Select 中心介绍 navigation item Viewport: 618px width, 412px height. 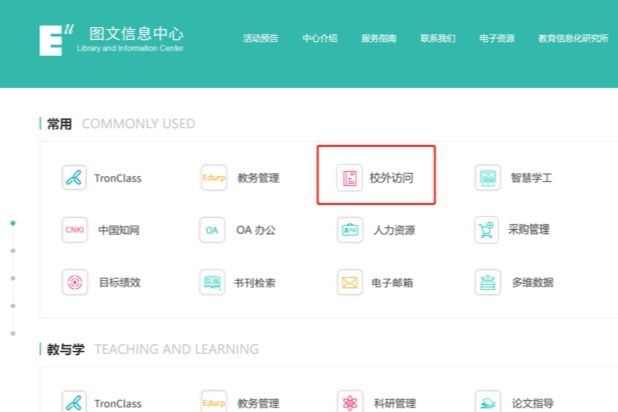point(320,38)
